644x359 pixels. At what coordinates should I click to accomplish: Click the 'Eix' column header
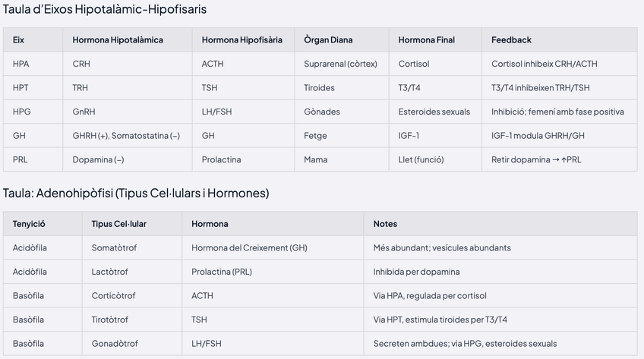[x=19, y=40]
